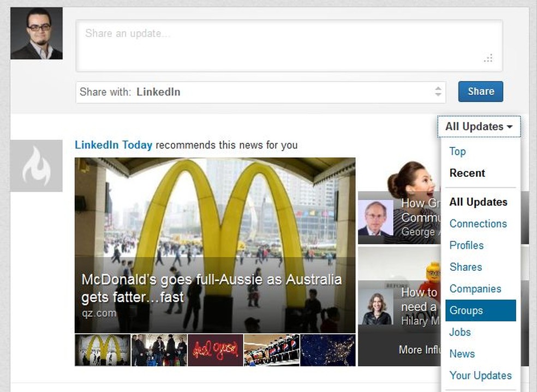Filter feed by Companies

pyautogui.click(x=475, y=289)
